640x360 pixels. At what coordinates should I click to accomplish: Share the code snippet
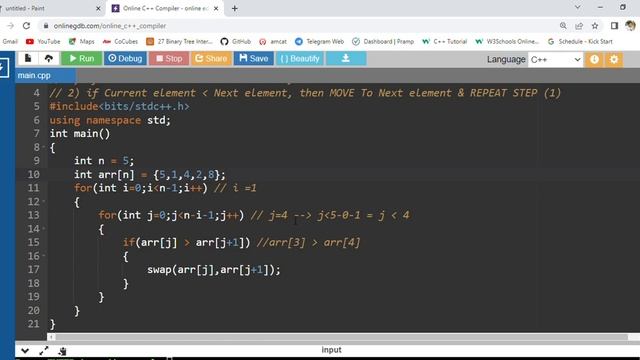pos(211,59)
